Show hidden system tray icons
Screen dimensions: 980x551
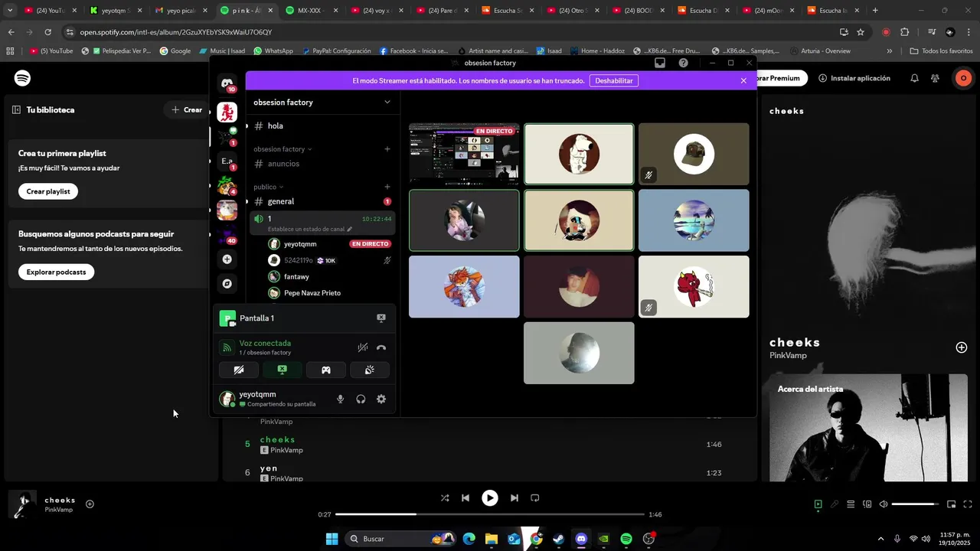click(x=880, y=539)
